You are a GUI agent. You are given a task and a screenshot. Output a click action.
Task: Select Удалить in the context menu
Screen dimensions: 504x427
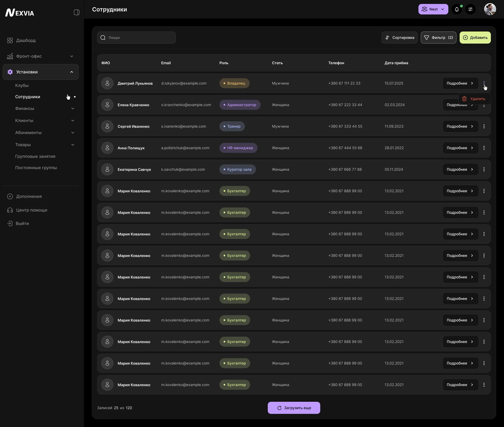click(474, 99)
